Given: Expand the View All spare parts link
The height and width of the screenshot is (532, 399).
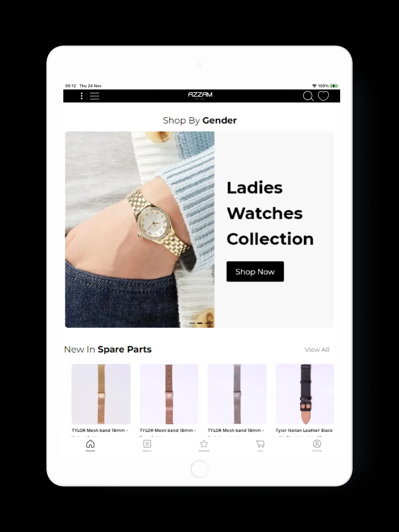Looking at the screenshot, I should [317, 349].
